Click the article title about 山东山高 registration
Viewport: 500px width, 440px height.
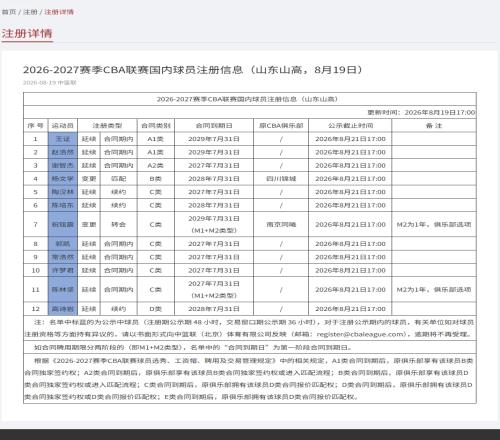pyautogui.click(x=193, y=70)
